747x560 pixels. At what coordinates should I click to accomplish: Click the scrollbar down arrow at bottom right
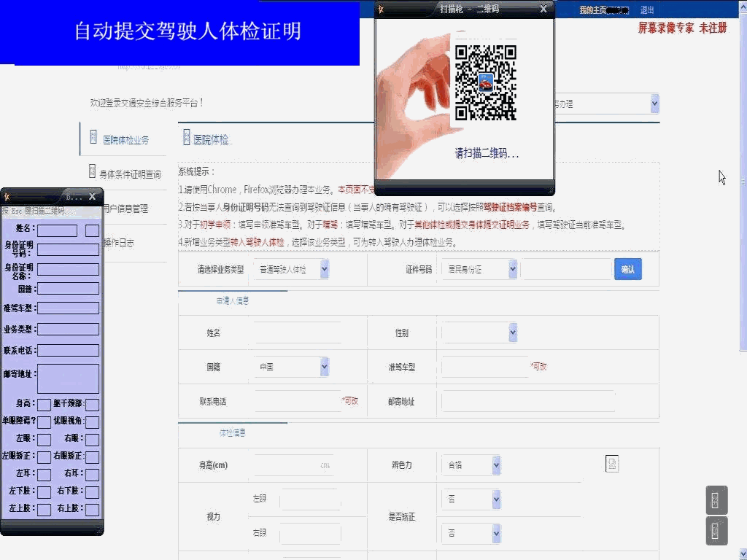coord(743,554)
